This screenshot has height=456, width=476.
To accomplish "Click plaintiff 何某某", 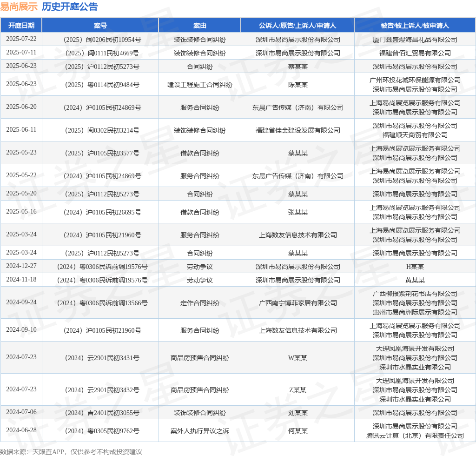I will 298,431.
